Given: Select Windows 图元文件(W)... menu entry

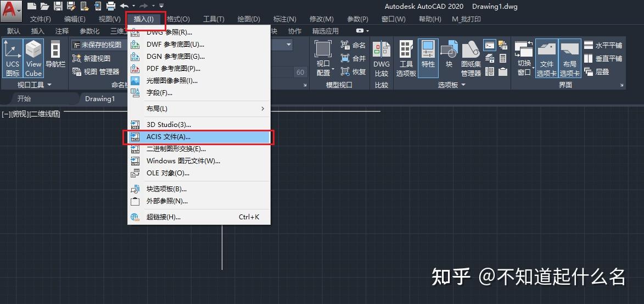Looking at the screenshot, I should (199, 161).
